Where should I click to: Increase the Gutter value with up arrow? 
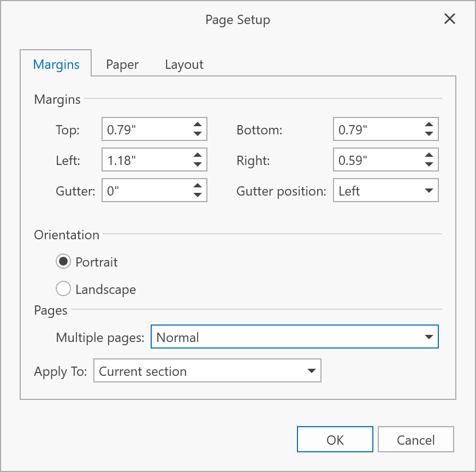197,186
